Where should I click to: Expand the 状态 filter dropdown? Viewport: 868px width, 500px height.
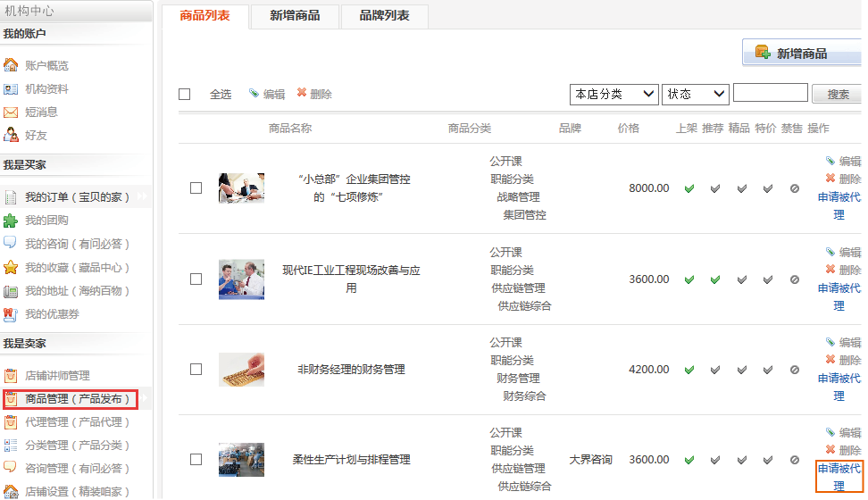(695, 94)
